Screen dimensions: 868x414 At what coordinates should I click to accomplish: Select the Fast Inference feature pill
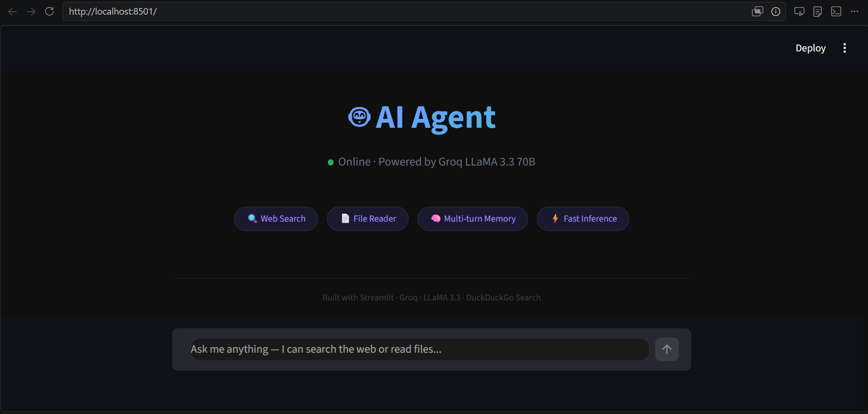tap(583, 219)
